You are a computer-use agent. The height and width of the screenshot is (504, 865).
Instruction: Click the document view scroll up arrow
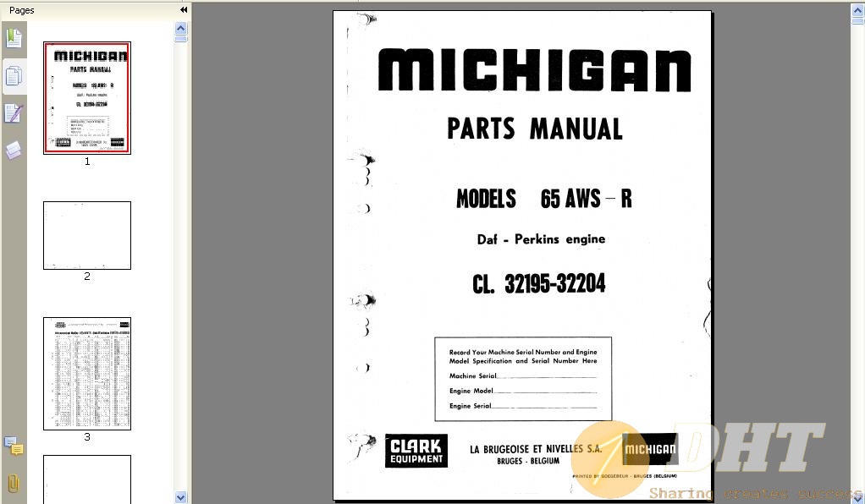[858, 9]
